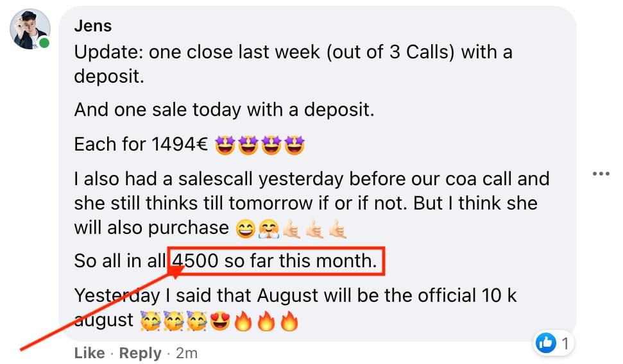
Task: Click the green online status dot
Action: coord(44,44)
